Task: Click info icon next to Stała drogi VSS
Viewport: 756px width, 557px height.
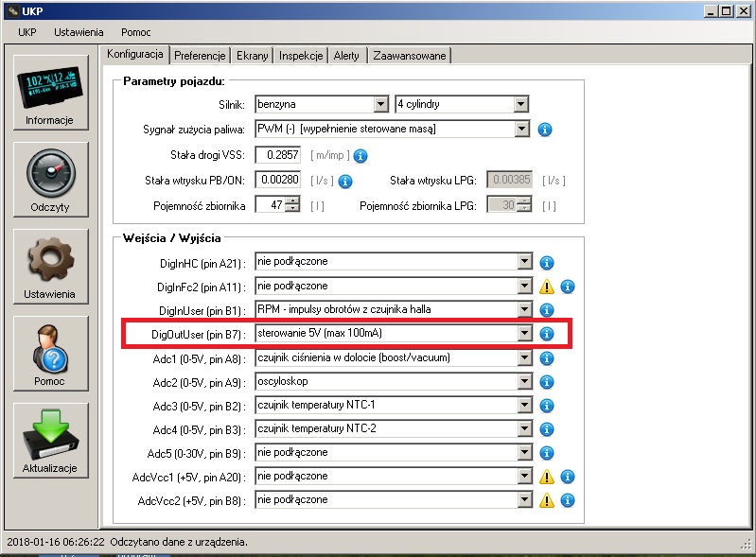Action: pos(360,155)
